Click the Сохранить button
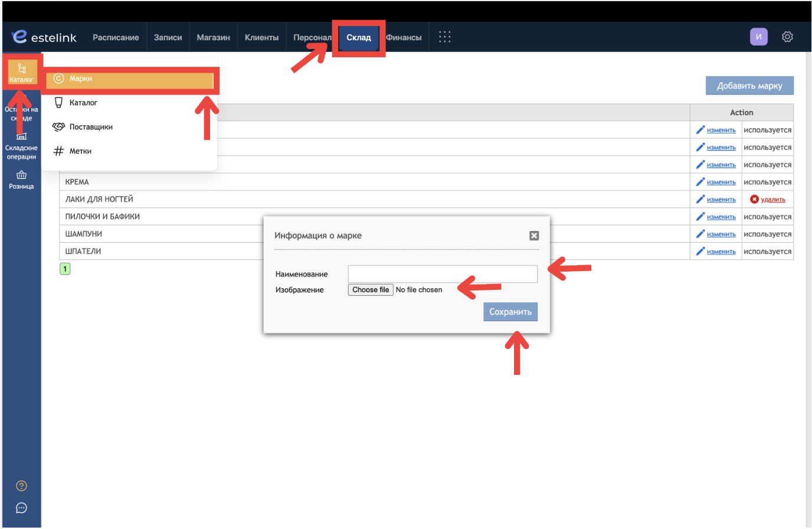The image size is (812, 529). point(510,312)
